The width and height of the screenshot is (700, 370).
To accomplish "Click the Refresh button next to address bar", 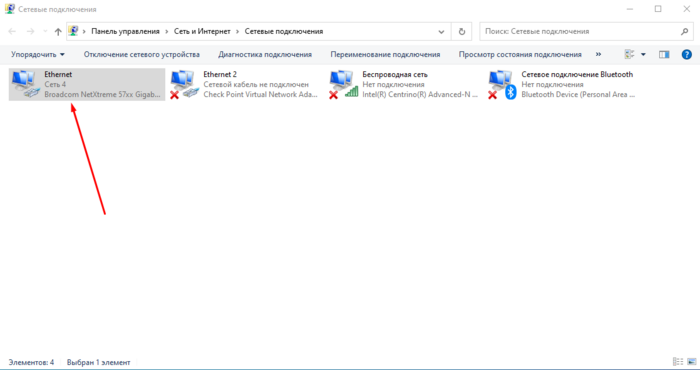I will [462, 32].
